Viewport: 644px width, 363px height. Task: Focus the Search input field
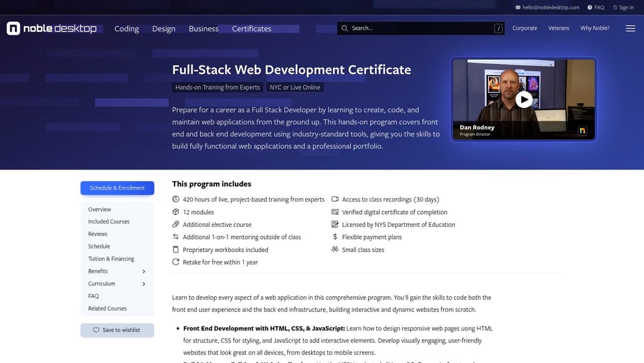pos(420,29)
